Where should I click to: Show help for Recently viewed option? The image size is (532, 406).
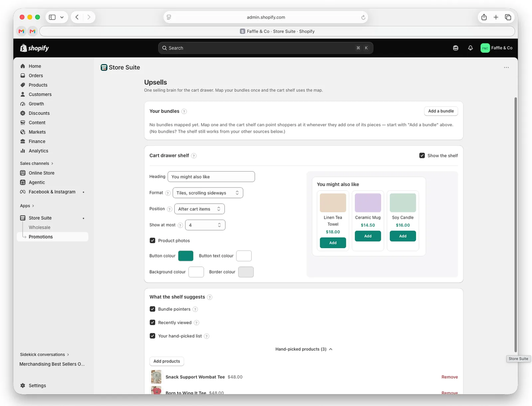point(197,323)
